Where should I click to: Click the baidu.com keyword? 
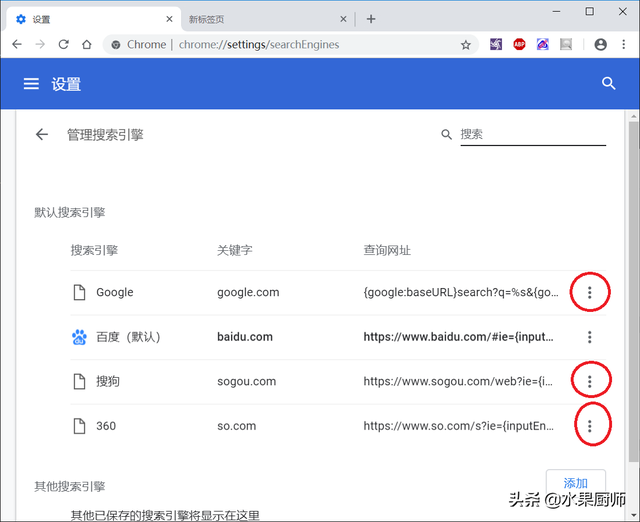[245, 337]
